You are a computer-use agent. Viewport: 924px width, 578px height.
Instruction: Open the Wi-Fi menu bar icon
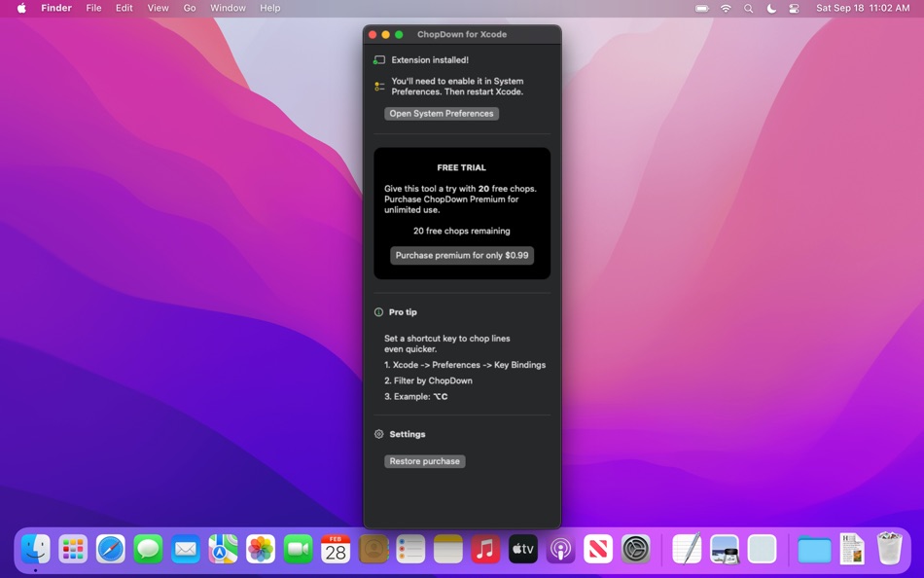(726, 8)
